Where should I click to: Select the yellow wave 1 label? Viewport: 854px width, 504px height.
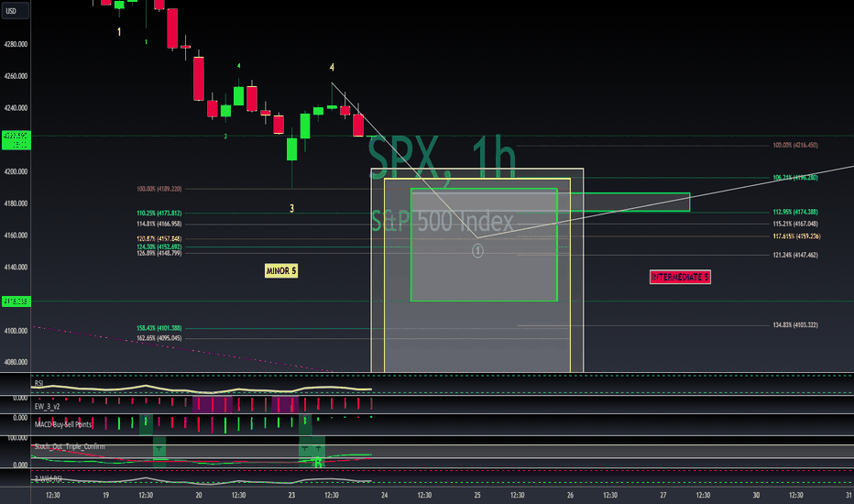click(x=119, y=32)
